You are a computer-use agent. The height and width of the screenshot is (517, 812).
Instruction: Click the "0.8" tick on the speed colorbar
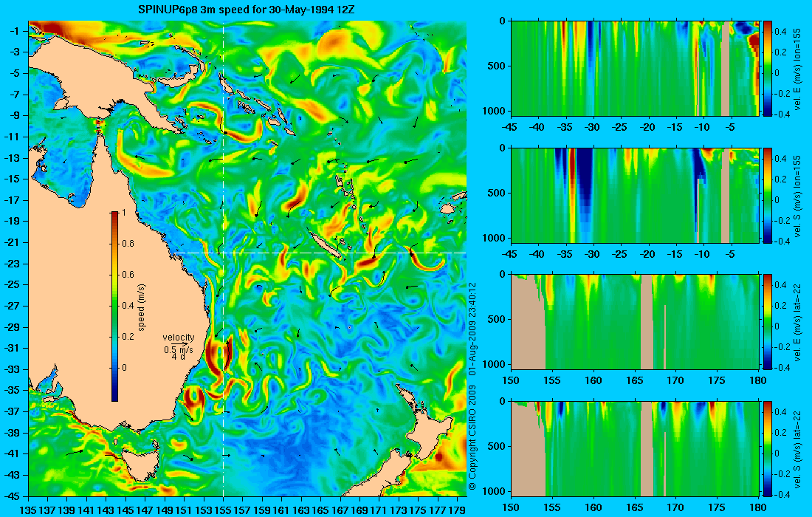(x=128, y=244)
